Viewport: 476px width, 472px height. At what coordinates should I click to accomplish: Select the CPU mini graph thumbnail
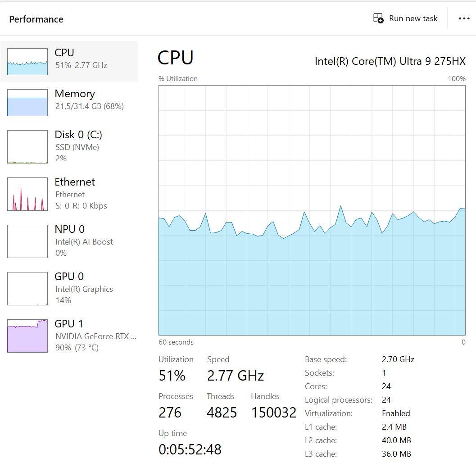(27, 62)
